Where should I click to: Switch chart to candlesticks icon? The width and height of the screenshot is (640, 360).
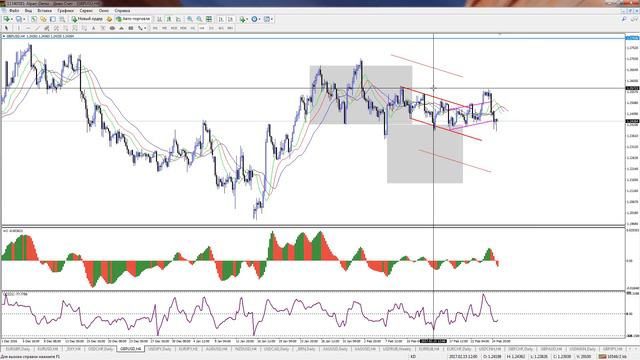click(169, 19)
